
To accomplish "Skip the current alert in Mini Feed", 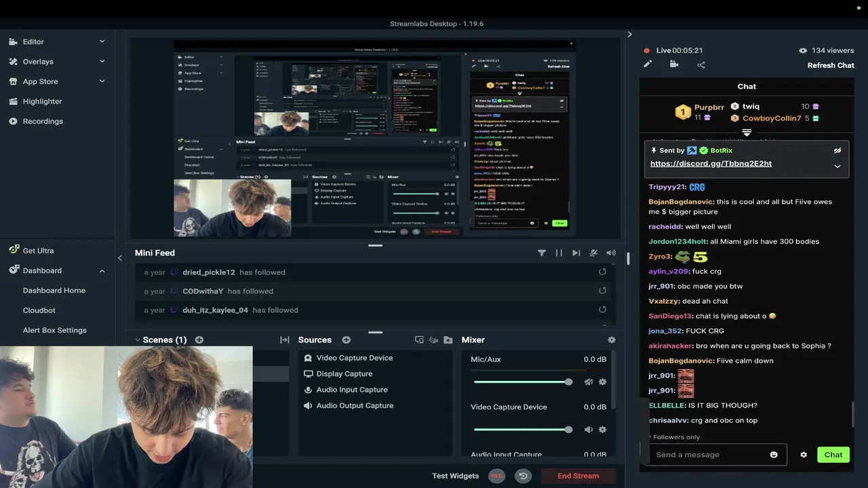I will coord(576,253).
